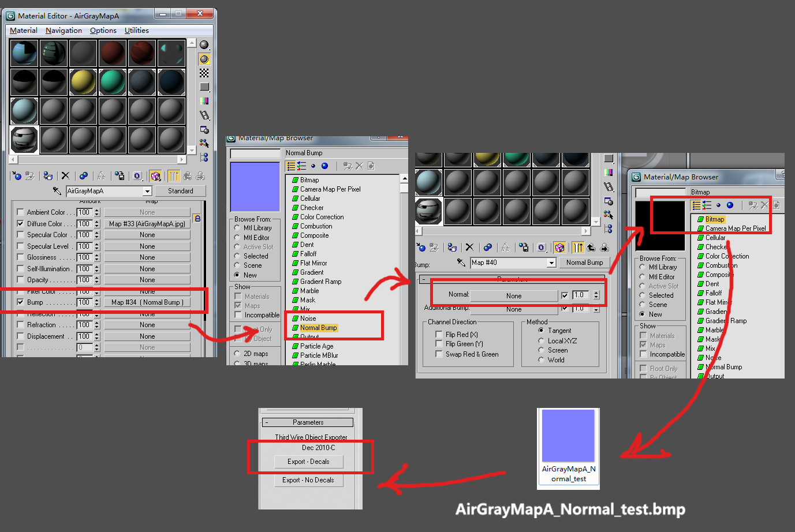
Task: Open Material/Map Navigator icon in side toolbar
Action: point(204,157)
